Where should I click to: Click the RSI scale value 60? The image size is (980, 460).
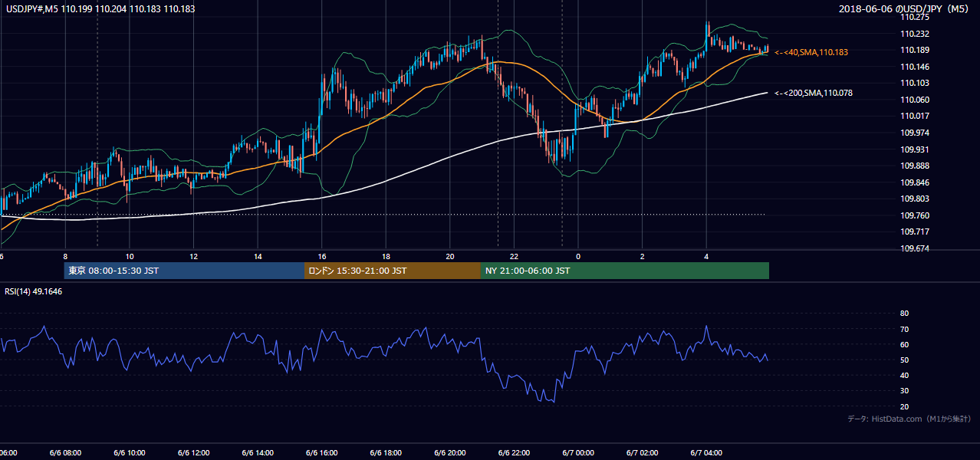(904, 344)
